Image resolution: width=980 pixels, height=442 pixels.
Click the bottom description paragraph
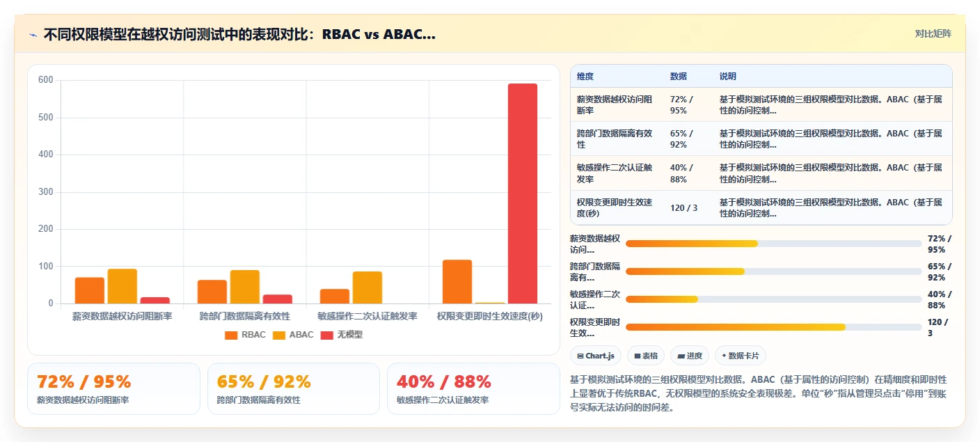coord(761,393)
